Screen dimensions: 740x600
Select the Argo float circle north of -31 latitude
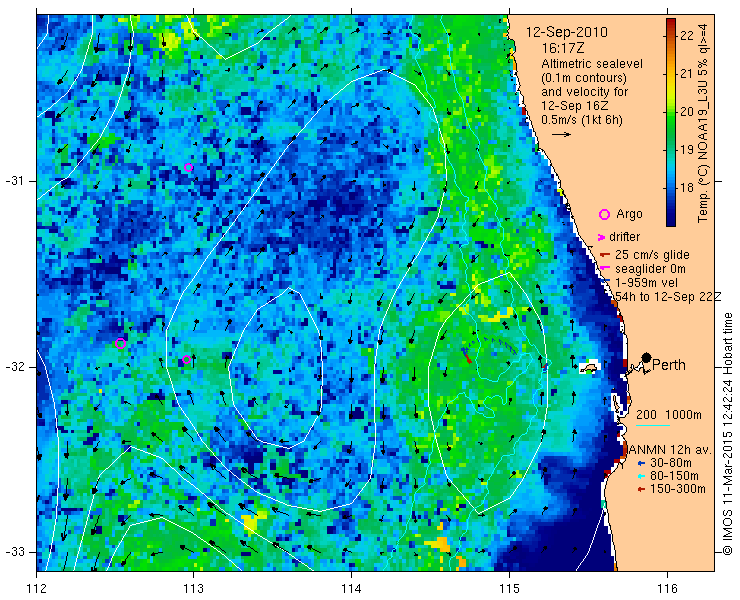(188, 168)
